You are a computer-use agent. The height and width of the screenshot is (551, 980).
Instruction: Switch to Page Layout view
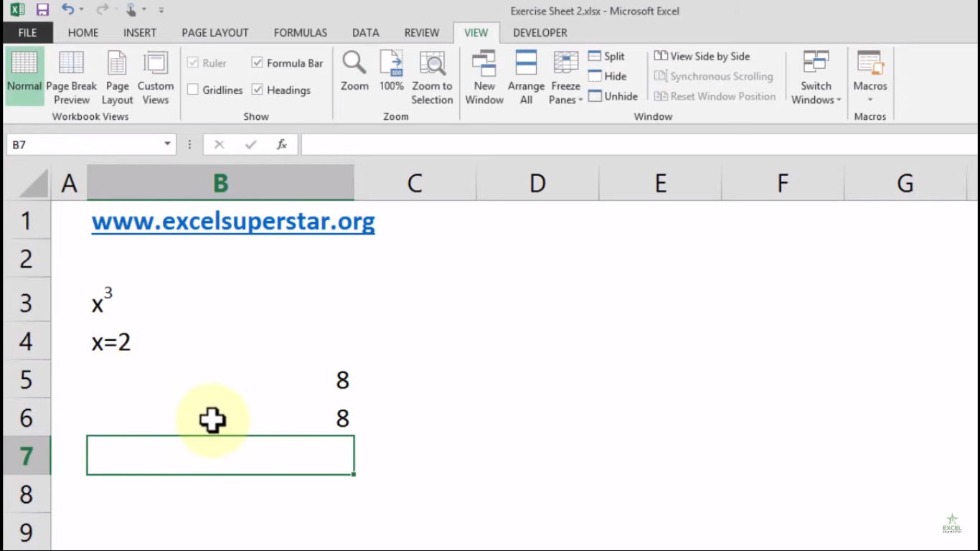pos(117,77)
